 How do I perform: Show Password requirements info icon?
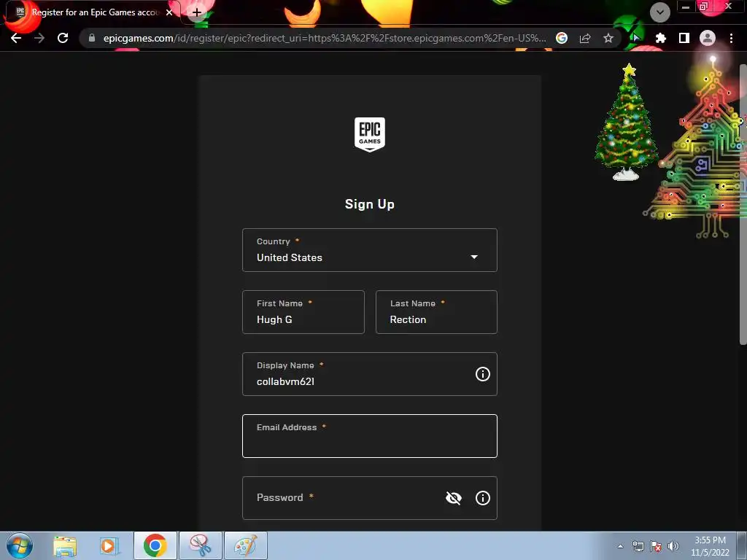point(483,497)
